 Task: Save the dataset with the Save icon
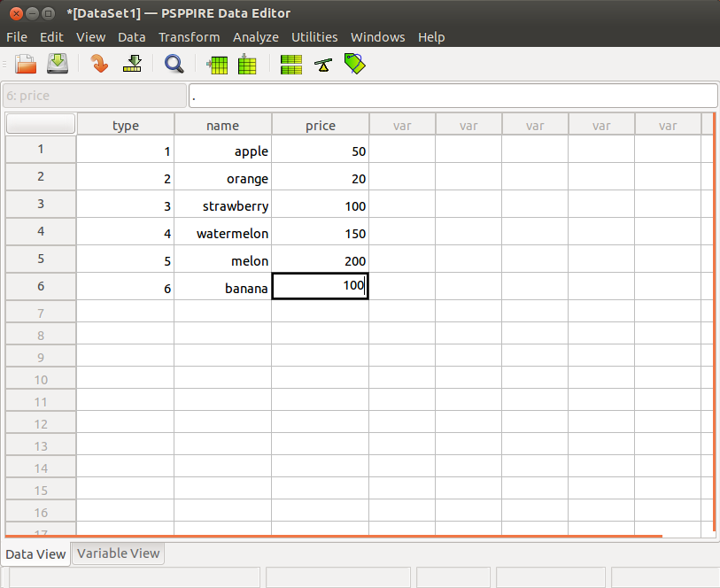pyautogui.click(x=58, y=64)
